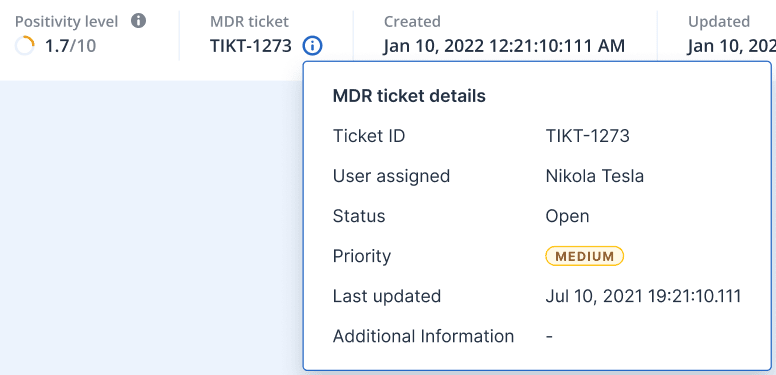Click the blue MDR ticket info icon
Viewport: 776px width, 375px height.
coord(313,46)
